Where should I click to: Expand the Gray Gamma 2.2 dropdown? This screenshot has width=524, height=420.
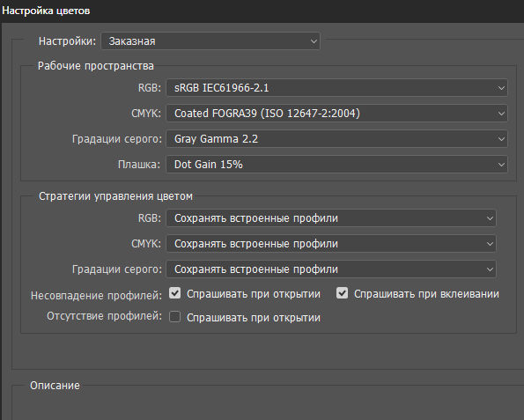[x=336, y=138]
